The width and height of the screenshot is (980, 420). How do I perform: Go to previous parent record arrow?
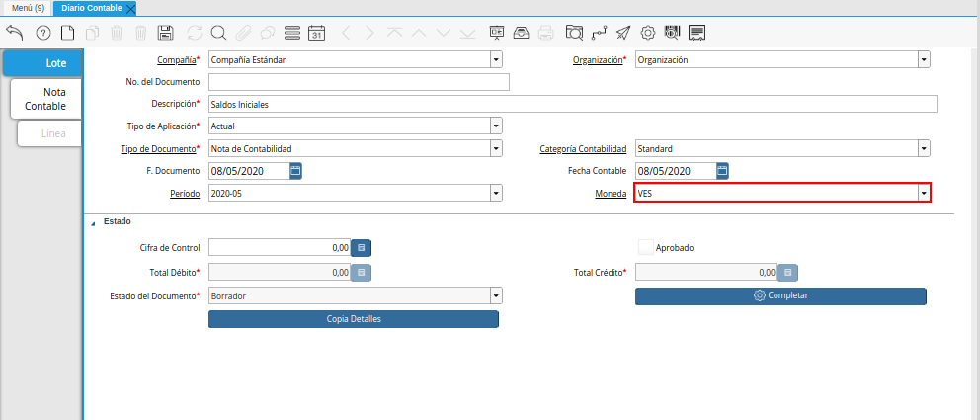[346, 33]
